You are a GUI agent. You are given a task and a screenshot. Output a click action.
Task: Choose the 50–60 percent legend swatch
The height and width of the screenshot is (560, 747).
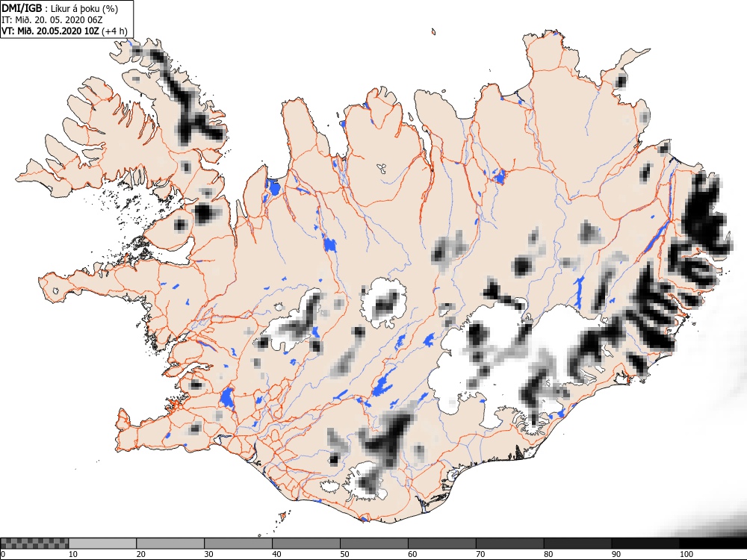pos(374,544)
